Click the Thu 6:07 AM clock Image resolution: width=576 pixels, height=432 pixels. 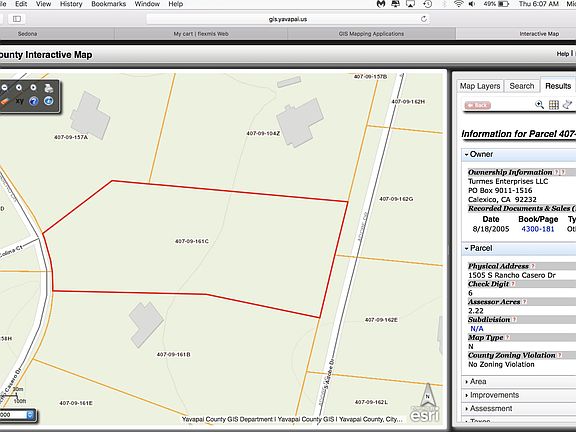(x=539, y=4)
